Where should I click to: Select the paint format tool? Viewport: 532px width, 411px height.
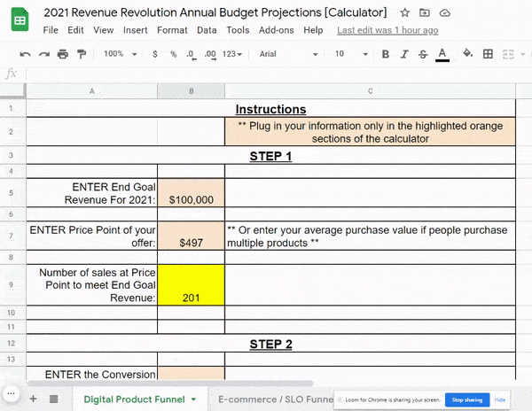tap(82, 54)
